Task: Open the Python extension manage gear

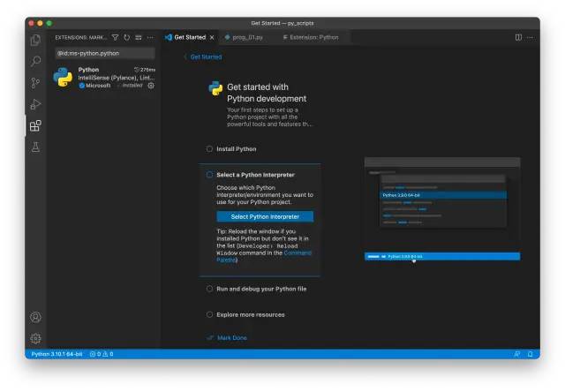Action: coord(151,86)
